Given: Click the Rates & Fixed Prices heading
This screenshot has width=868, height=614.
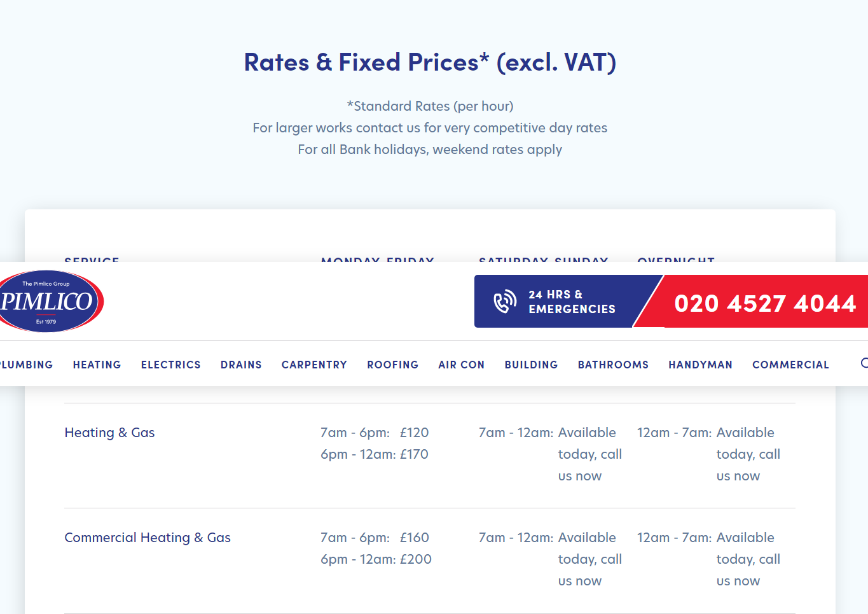Looking at the screenshot, I should click(x=430, y=62).
